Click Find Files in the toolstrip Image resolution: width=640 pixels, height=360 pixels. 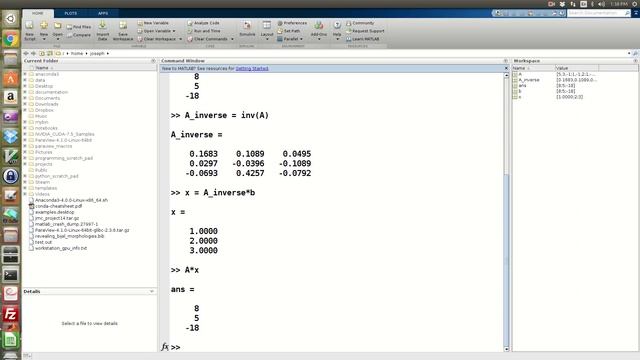pyautogui.click(x=79, y=27)
